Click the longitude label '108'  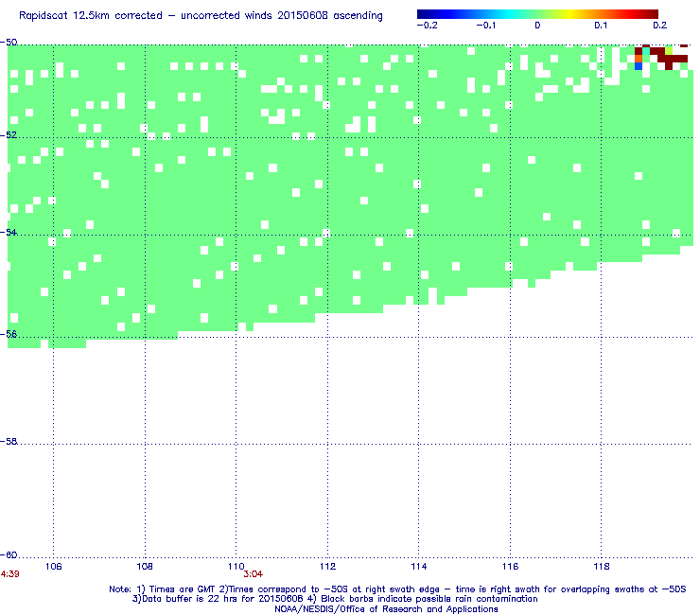click(x=145, y=567)
